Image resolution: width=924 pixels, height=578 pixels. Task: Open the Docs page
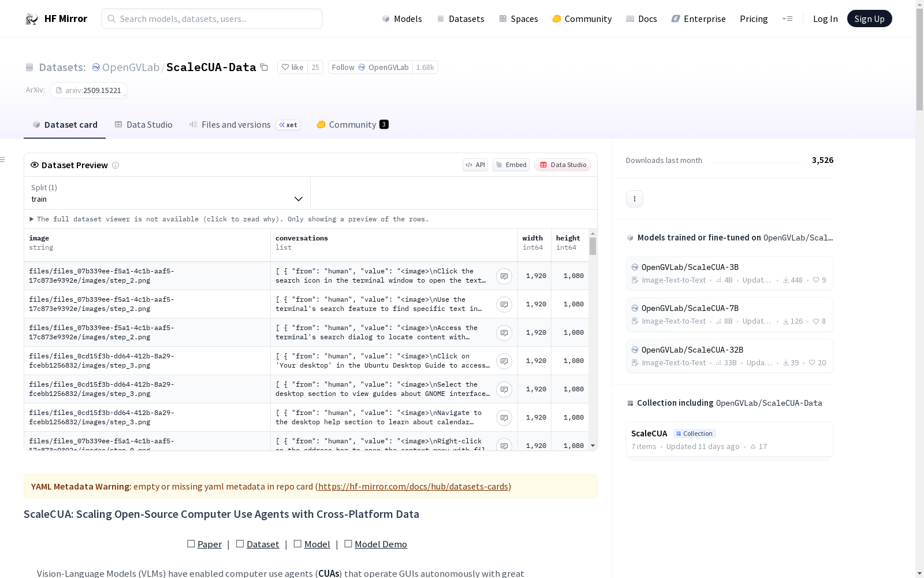coord(642,18)
